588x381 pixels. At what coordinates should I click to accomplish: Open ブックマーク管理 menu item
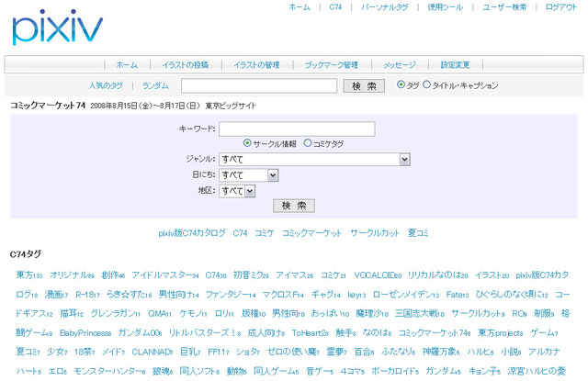point(332,65)
